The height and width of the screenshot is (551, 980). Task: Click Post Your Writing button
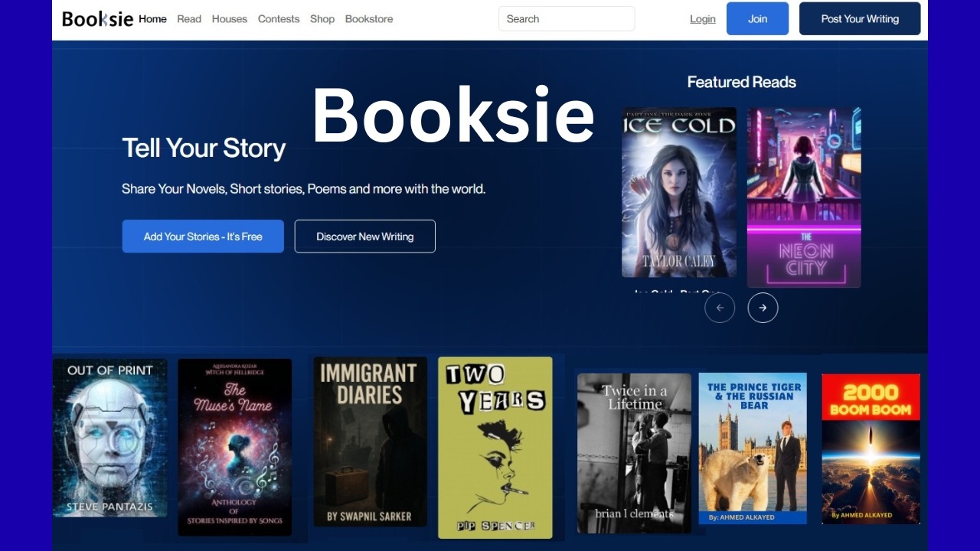click(x=860, y=18)
